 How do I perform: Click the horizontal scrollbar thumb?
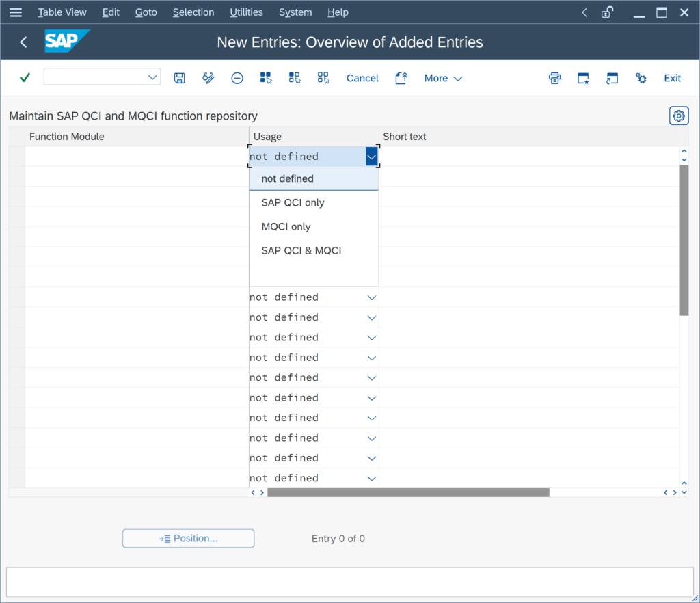[408, 492]
